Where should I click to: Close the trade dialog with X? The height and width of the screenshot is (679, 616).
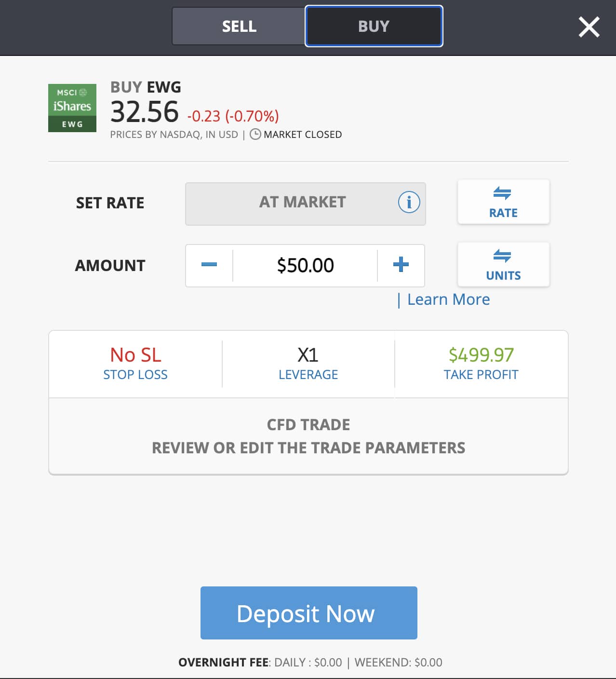(589, 27)
